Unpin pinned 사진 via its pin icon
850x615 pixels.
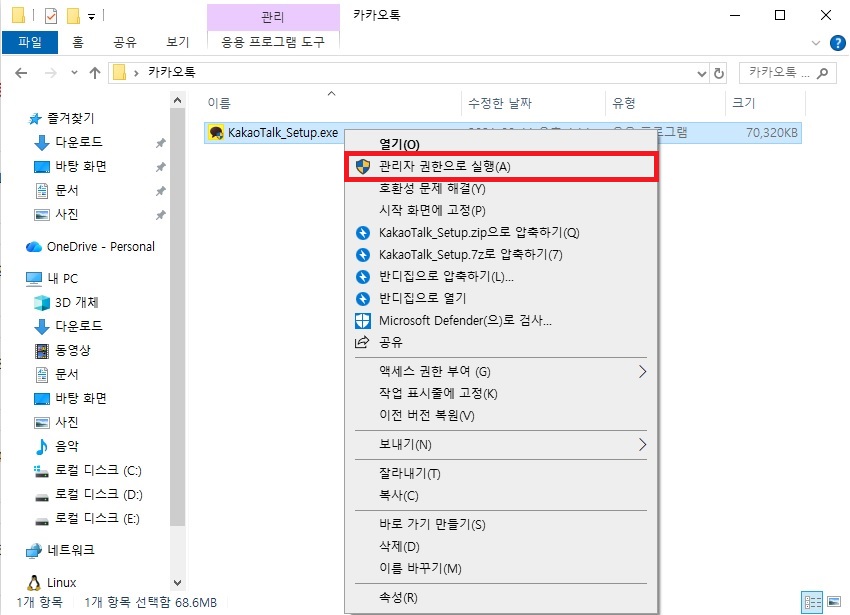coord(160,215)
